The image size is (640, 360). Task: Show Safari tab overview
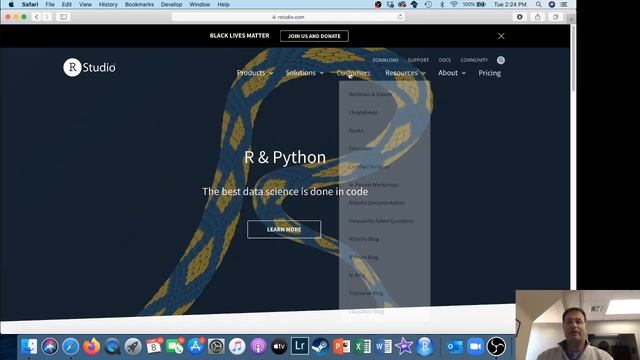click(x=556, y=17)
